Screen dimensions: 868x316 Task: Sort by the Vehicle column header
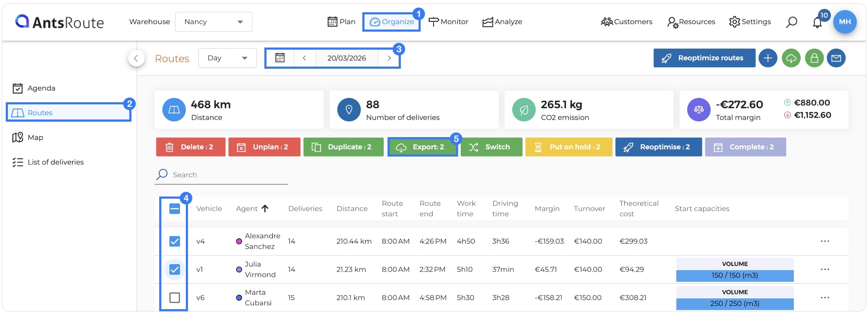209,209
